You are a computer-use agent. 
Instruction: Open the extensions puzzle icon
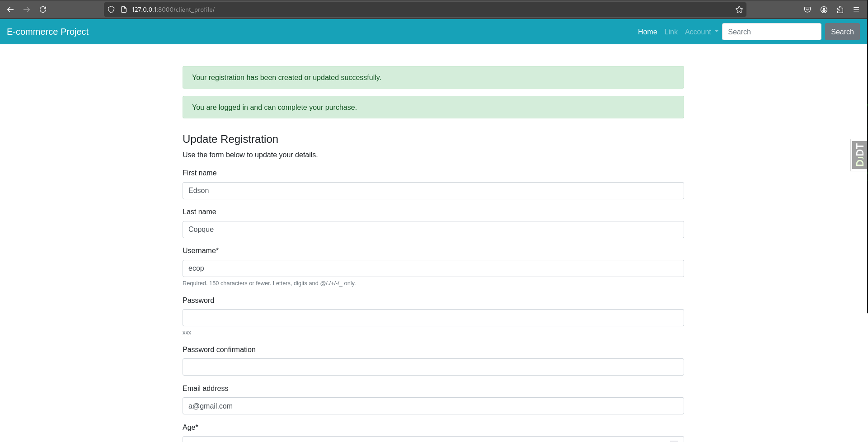click(840, 9)
